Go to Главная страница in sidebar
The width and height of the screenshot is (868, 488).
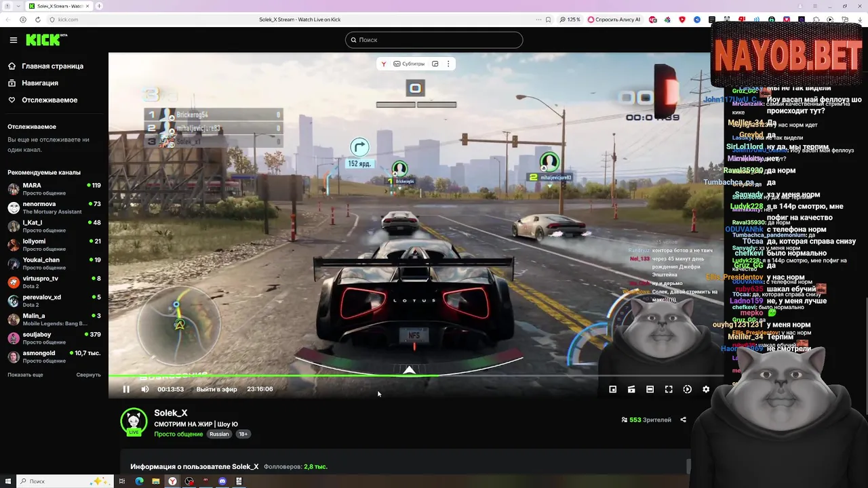(x=46, y=66)
